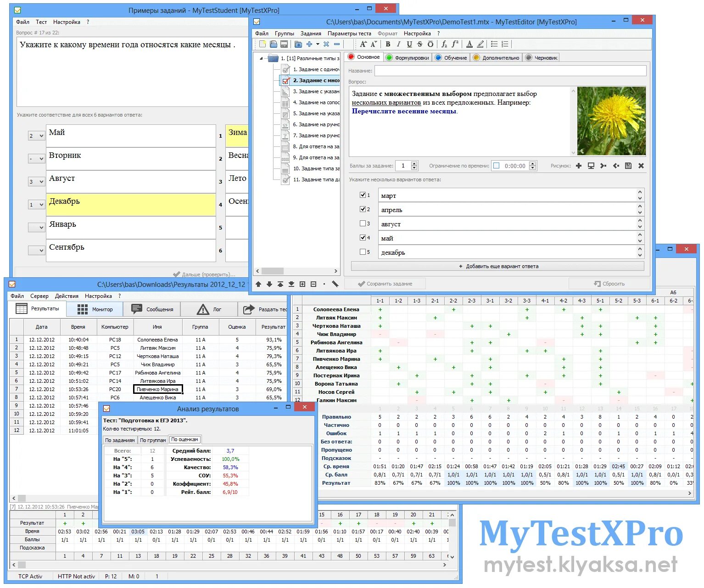Screen dimensions: 704x588
Task: Check answer 3 checkbox for август
Action: pyautogui.click(x=363, y=224)
